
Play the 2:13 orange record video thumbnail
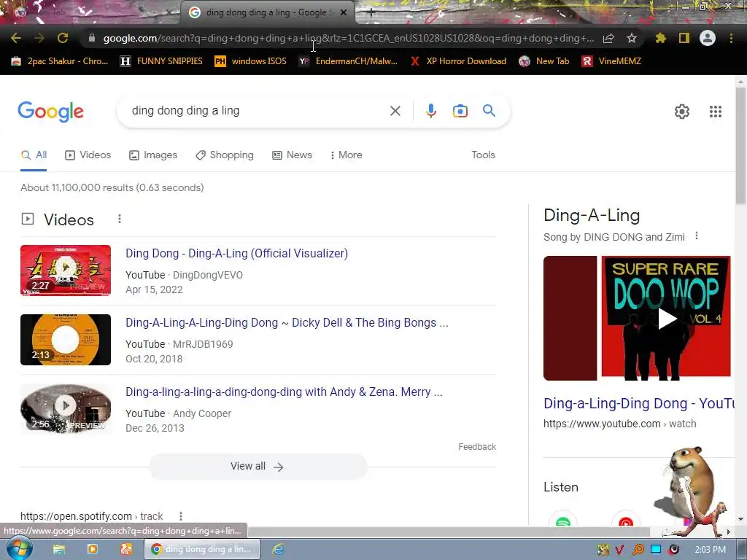[x=66, y=340]
